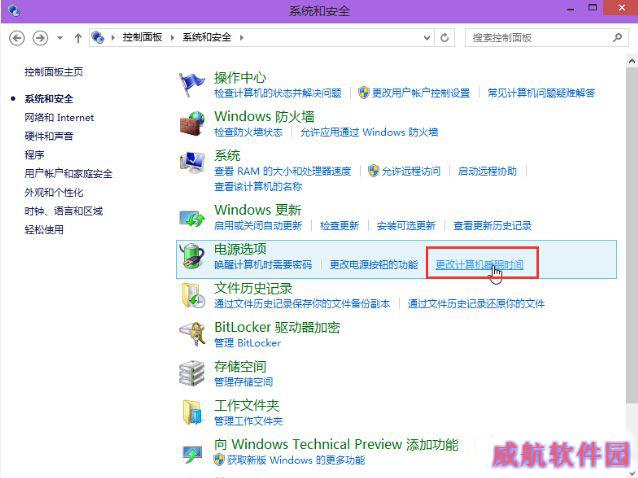Click the Windows Update arrows icon

click(x=192, y=218)
